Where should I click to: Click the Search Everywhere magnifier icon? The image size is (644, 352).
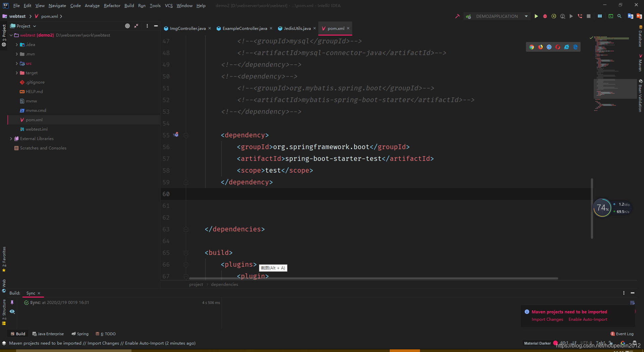[620, 16]
